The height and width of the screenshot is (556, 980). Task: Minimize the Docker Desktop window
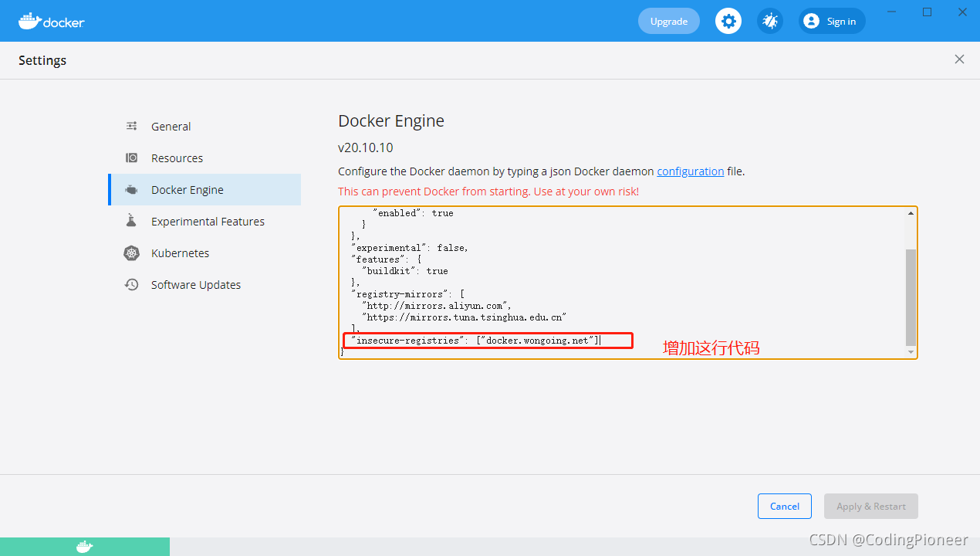tap(891, 12)
